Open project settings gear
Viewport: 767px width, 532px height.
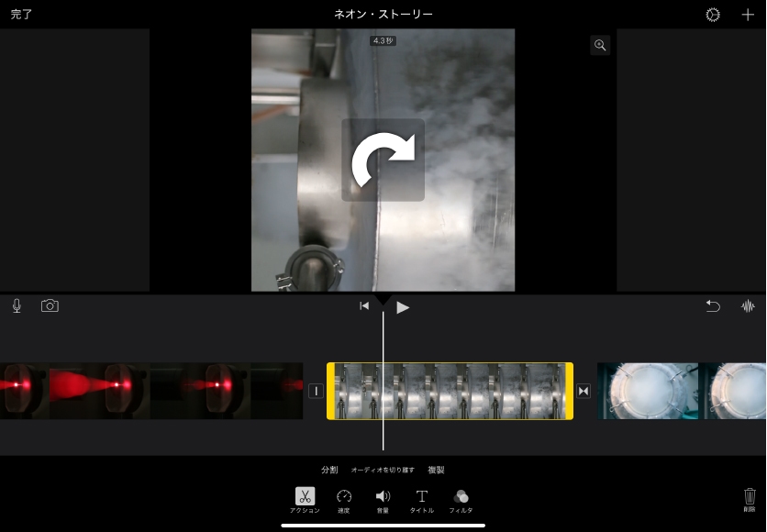point(713,15)
